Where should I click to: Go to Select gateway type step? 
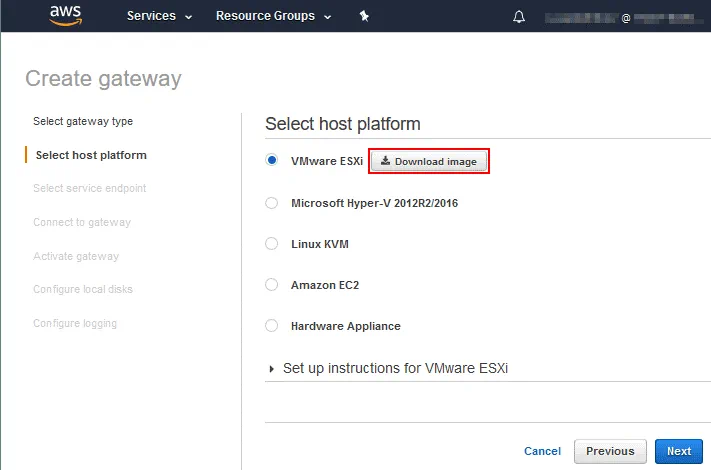[83, 121]
